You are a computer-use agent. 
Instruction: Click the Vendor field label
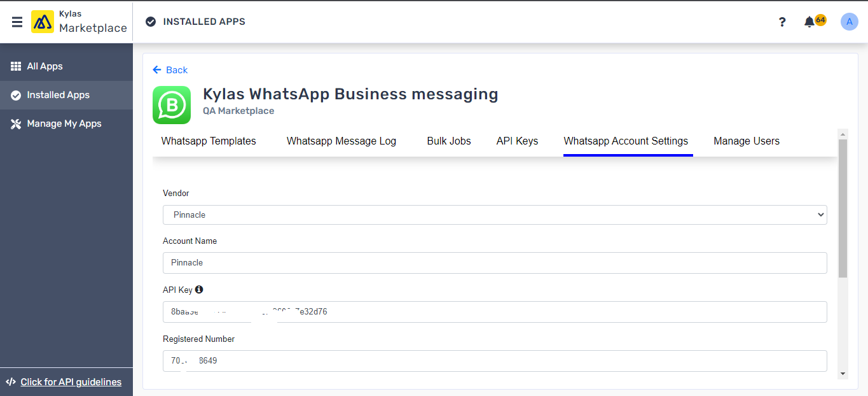pyautogui.click(x=176, y=193)
